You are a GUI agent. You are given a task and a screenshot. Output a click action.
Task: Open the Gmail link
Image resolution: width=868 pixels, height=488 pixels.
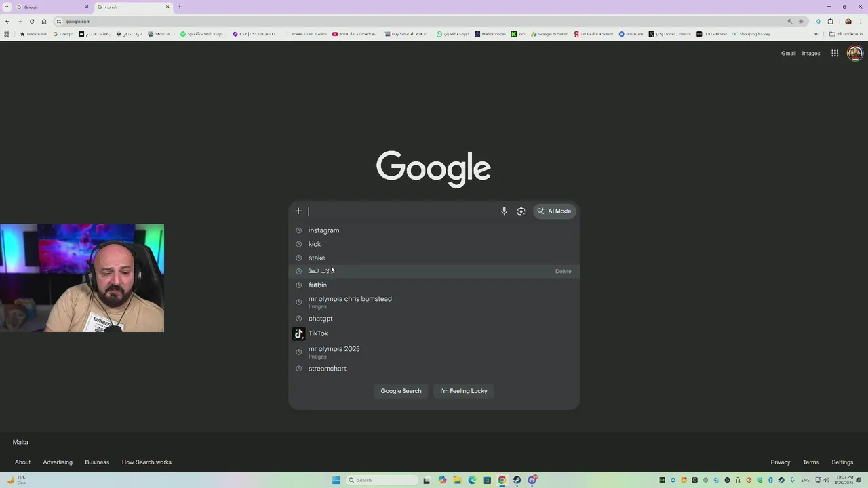tap(788, 53)
